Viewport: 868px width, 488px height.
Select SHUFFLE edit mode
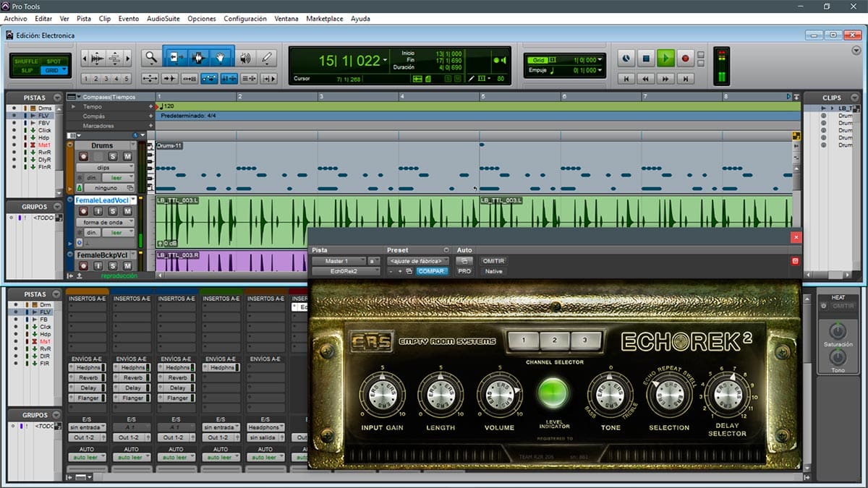(x=25, y=61)
